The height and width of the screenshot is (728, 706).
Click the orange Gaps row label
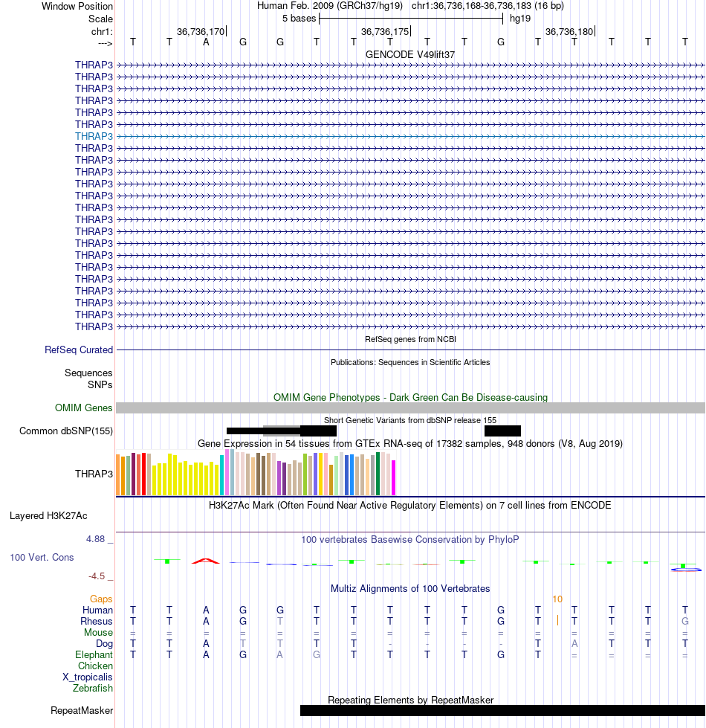click(101, 599)
